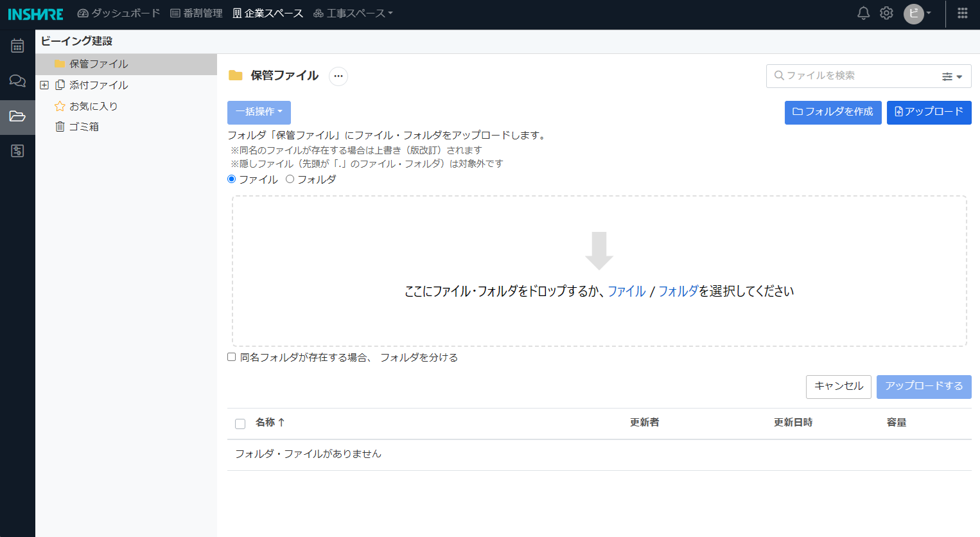
Task: Open the calendar icon in left sidebar
Action: [x=17, y=46]
